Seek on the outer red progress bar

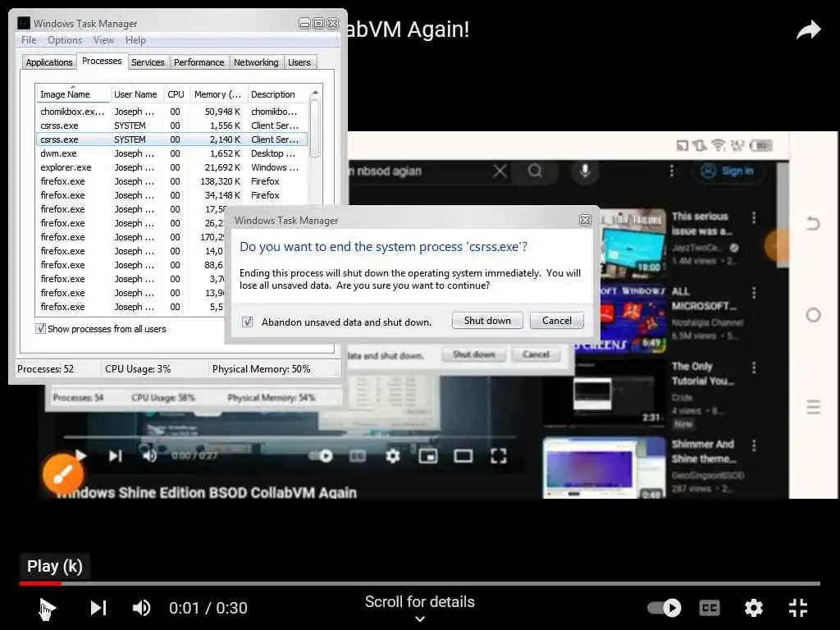(x=419, y=583)
